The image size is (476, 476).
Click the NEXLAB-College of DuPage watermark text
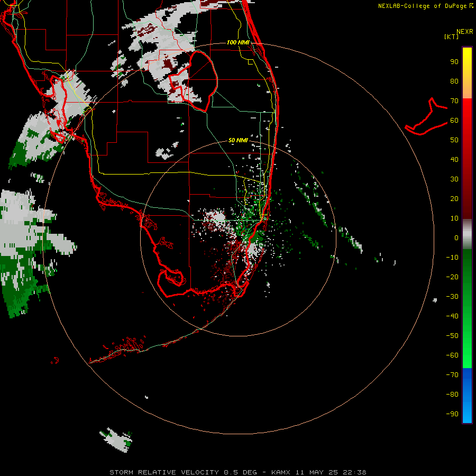click(x=425, y=6)
